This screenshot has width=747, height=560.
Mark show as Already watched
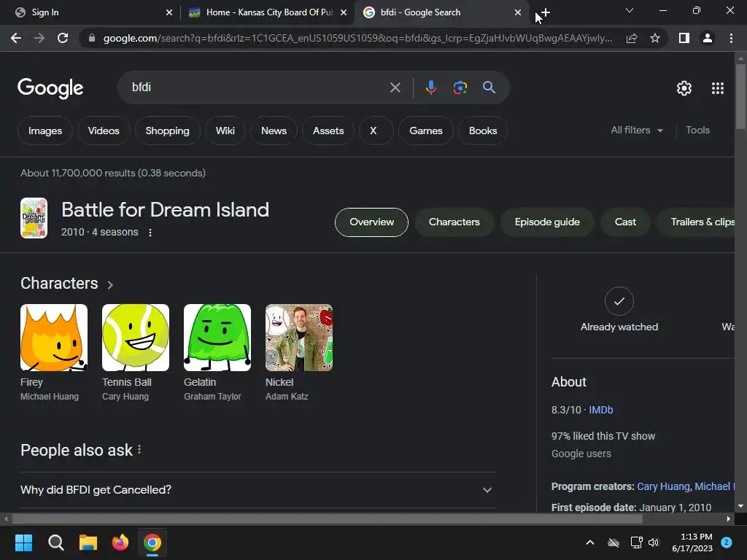click(619, 309)
